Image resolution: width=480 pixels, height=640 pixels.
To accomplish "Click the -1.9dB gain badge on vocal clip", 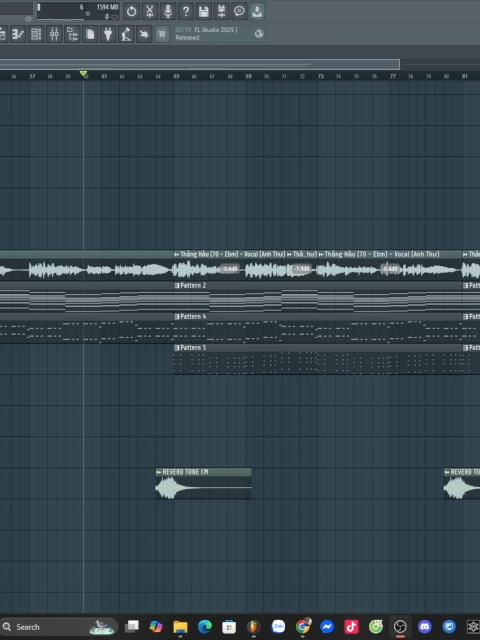I will pyautogui.click(x=302, y=269).
